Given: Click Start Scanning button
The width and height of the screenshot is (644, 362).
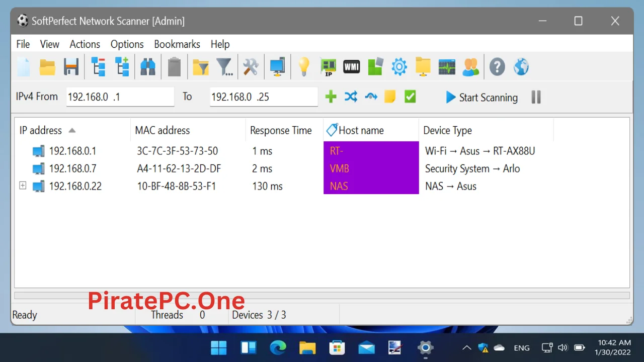Looking at the screenshot, I should coord(481,98).
